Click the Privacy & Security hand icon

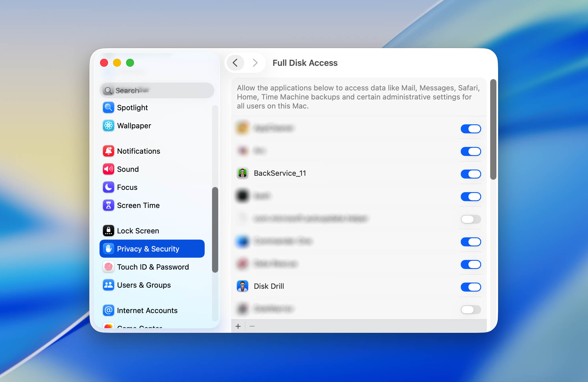(108, 249)
